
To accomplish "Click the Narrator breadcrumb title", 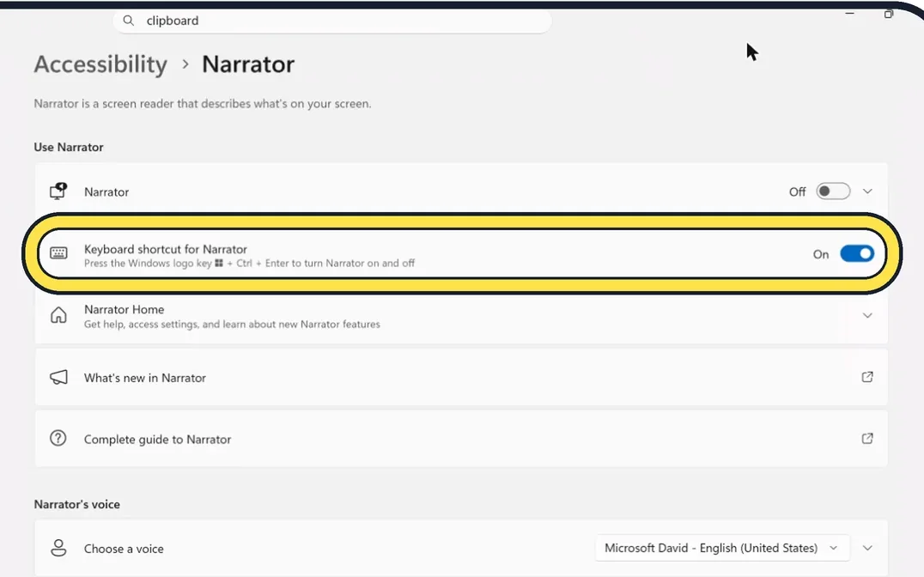I will 248,64.
